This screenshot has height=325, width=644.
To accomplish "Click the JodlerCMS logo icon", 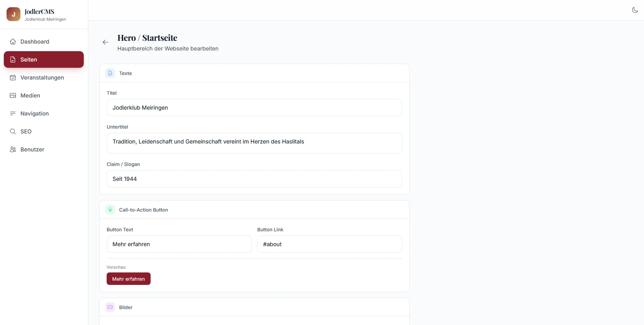I will pyautogui.click(x=14, y=14).
